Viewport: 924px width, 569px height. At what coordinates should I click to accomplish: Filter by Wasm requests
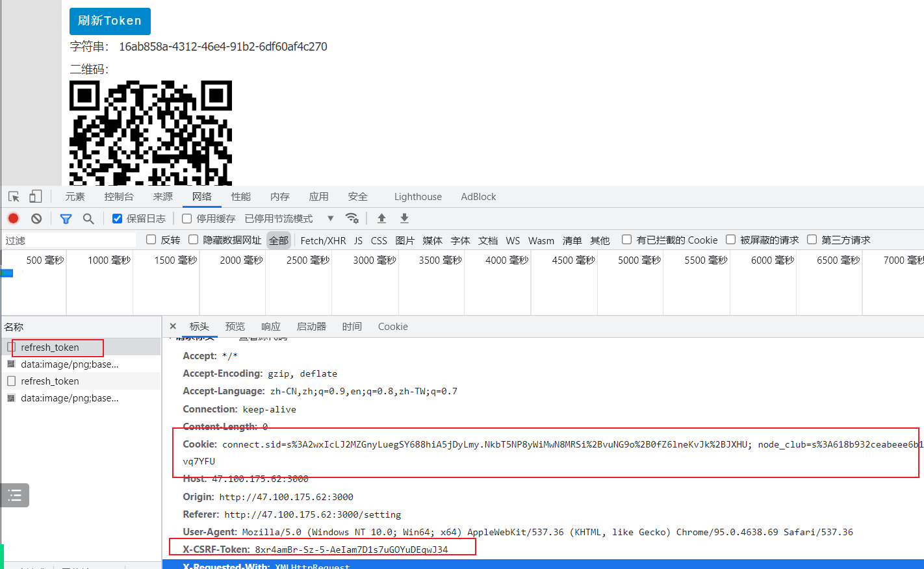541,240
